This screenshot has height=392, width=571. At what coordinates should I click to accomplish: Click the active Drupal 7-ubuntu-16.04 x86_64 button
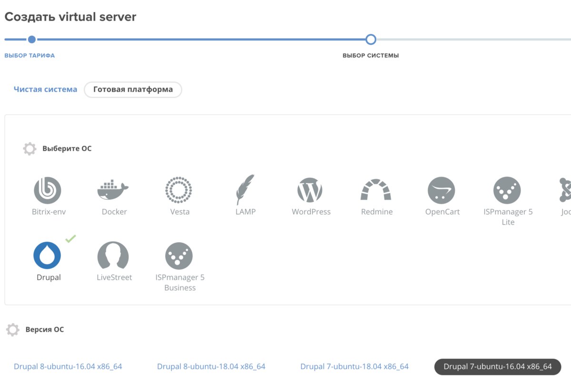(498, 366)
